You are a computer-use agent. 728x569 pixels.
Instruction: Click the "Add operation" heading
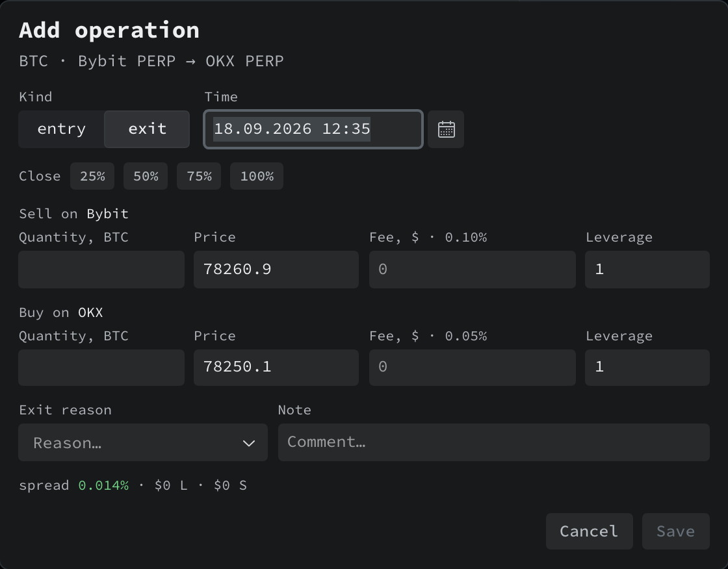click(x=109, y=31)
